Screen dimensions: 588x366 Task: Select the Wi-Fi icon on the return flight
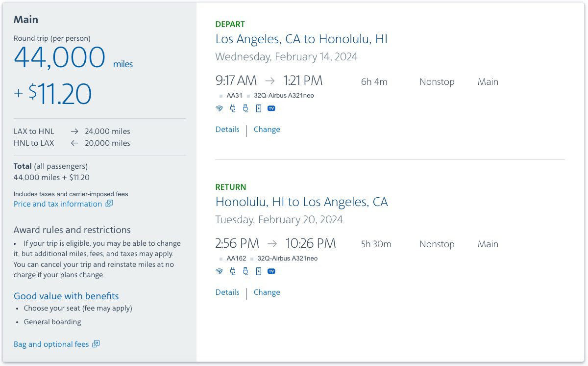(x=219, y=271)
